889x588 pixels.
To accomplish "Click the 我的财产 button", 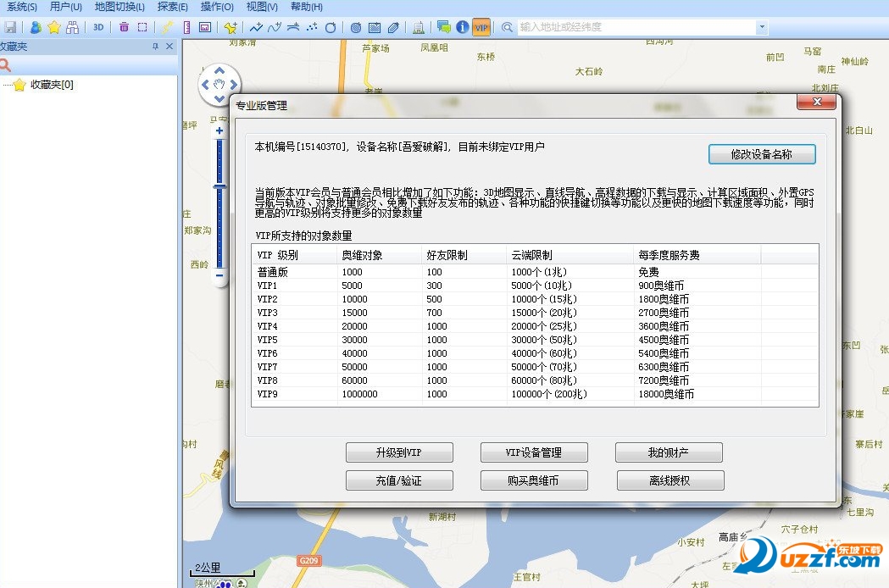I will pyautogui.click(x=669, y=452).
